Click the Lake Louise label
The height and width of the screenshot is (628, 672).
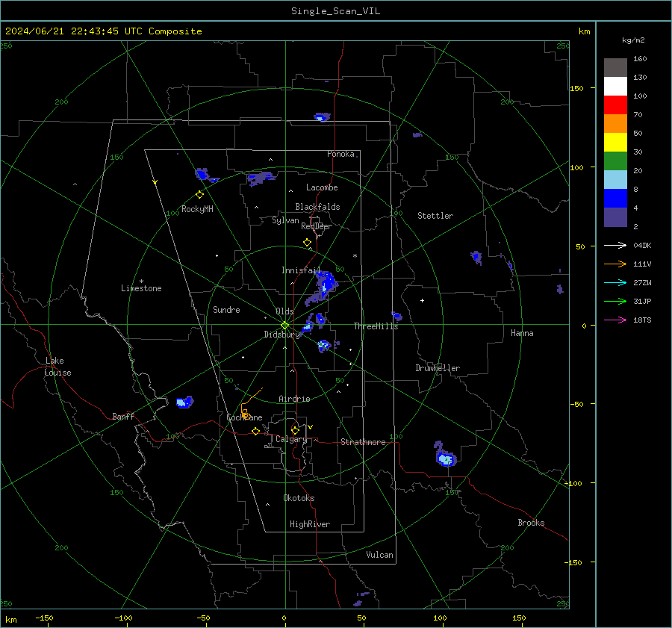[x=57, y=367]
